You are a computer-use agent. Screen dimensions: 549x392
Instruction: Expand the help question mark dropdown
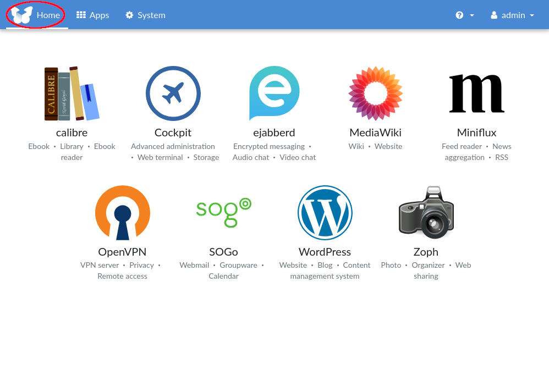[465, 15]
